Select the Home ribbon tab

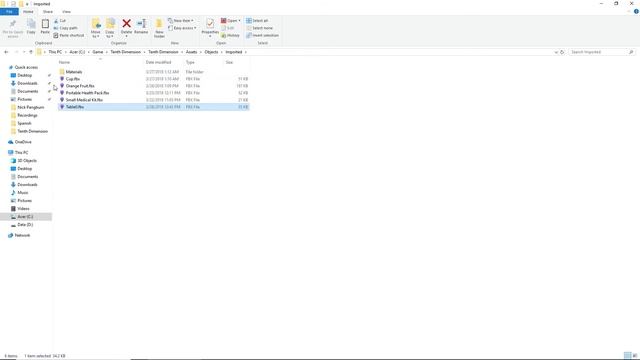click(28, 12)
